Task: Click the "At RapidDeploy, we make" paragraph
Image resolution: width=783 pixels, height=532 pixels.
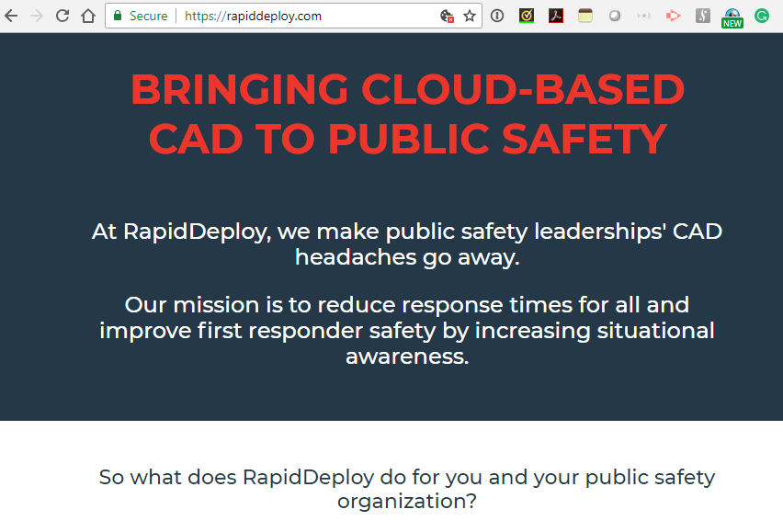Action: click(x=407, y=244)
